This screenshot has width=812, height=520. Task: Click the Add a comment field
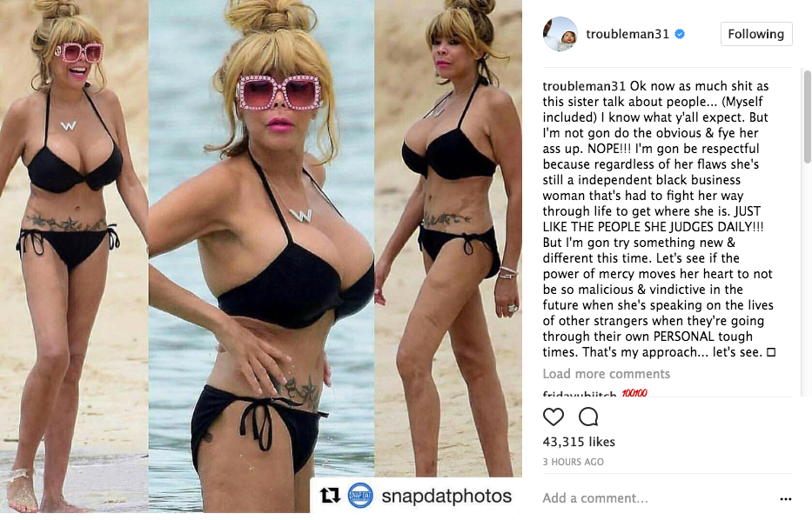[658, 498]
